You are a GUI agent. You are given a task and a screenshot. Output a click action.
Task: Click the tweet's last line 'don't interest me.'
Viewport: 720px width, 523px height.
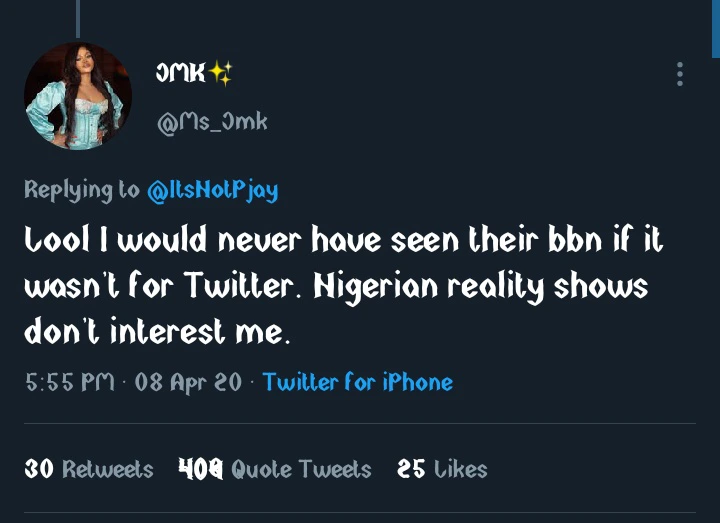(x=157, y=334)
